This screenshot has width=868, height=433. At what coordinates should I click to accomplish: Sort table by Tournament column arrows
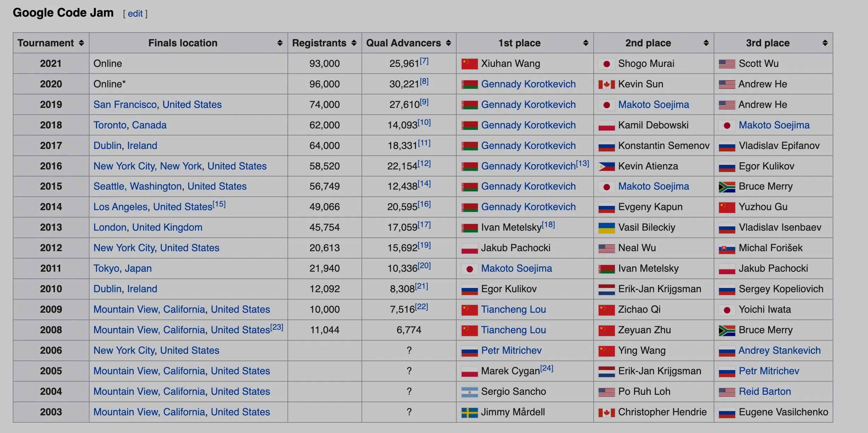click(x=81, y=43)
